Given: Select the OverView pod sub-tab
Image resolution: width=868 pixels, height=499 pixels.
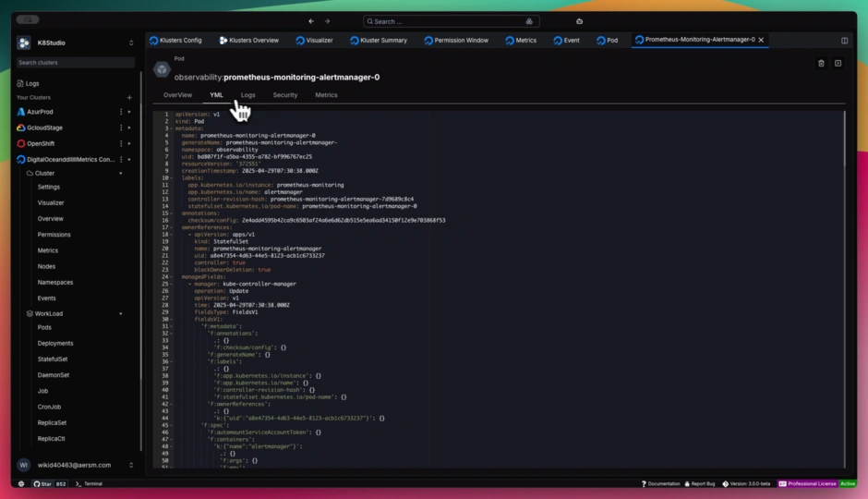Looking at the screenshot, I should [x=177, y=95].
